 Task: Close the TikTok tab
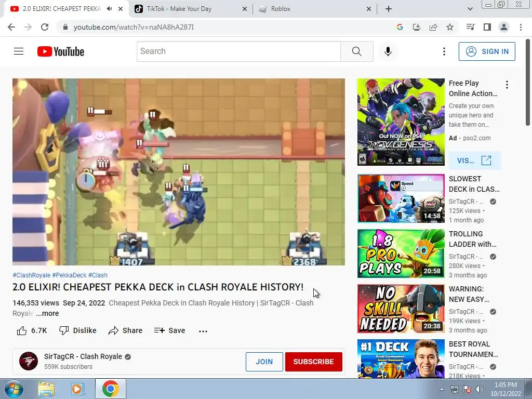(x=245, y=9)
